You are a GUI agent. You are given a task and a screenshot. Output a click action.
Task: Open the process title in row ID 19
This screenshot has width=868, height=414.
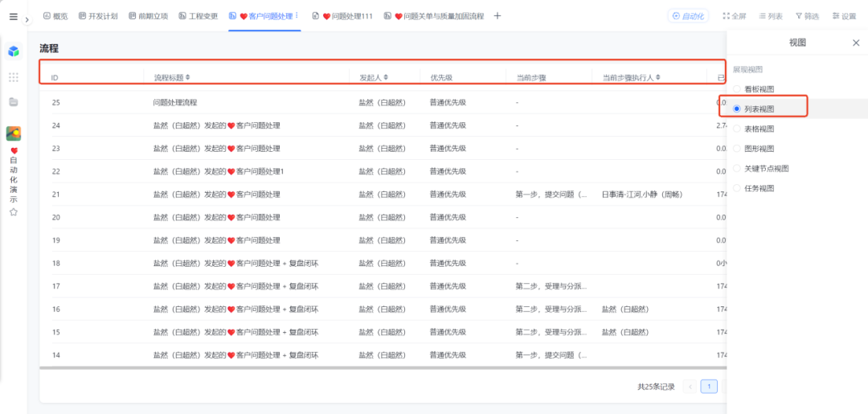click(x=216, y=240)
